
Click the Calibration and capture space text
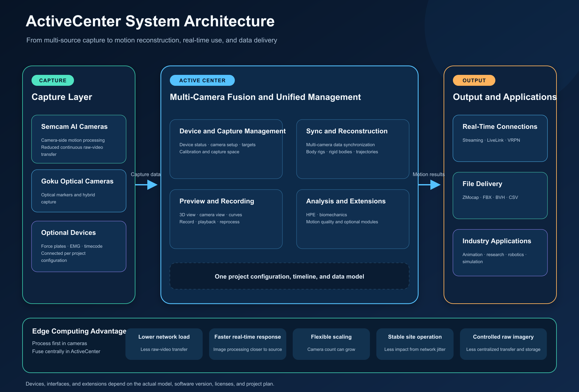[209, 152]
